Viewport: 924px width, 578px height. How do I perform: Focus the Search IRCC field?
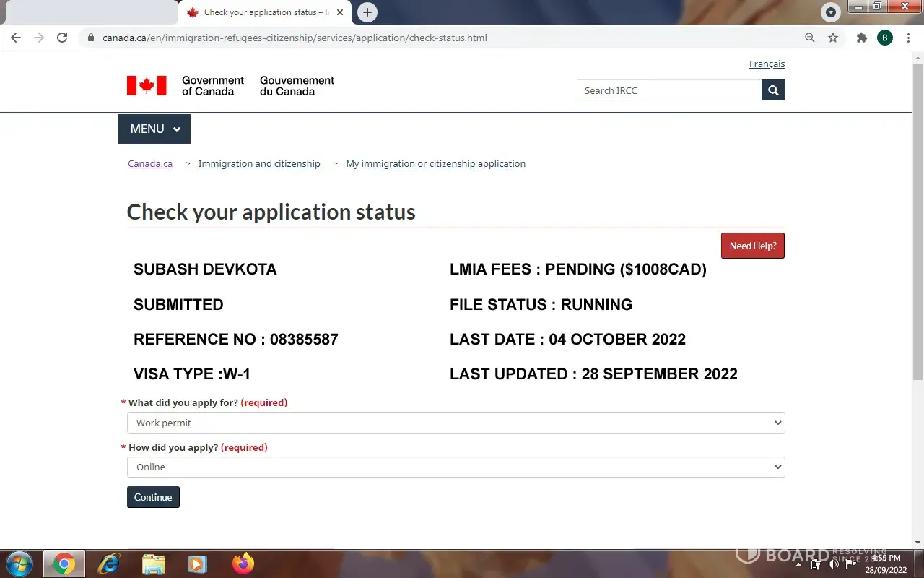pos(669,90)
